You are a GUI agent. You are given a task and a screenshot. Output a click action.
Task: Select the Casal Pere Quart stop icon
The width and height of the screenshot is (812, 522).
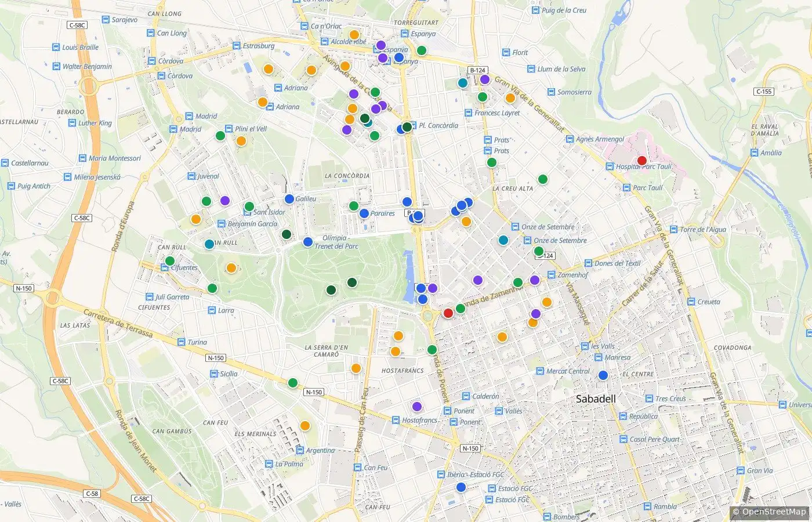pyautogui.click(x=624, y=440)
